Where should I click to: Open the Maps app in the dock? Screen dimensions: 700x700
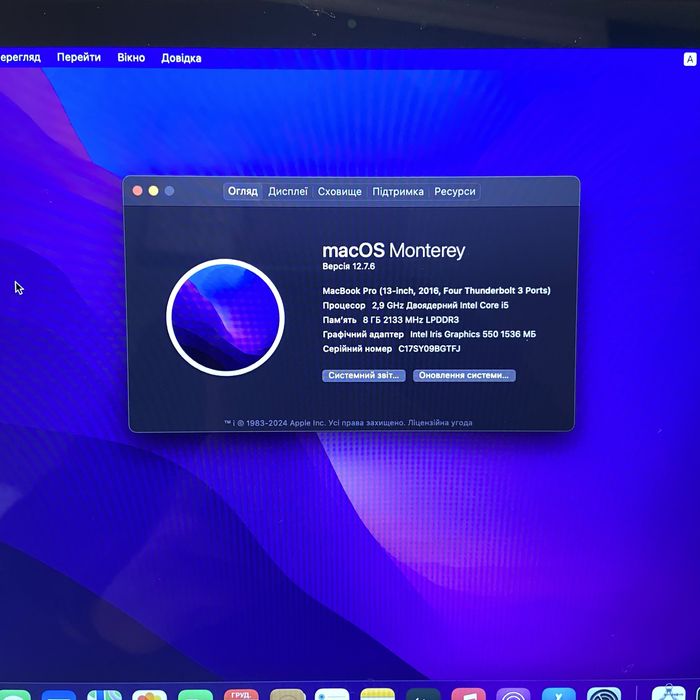tap(104, 695)
